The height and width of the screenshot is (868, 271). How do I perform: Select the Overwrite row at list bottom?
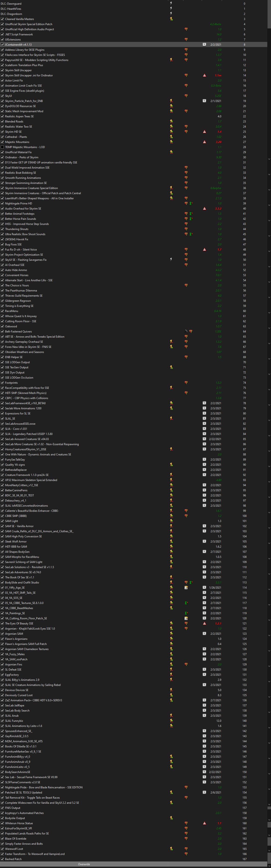pos(133,864)
